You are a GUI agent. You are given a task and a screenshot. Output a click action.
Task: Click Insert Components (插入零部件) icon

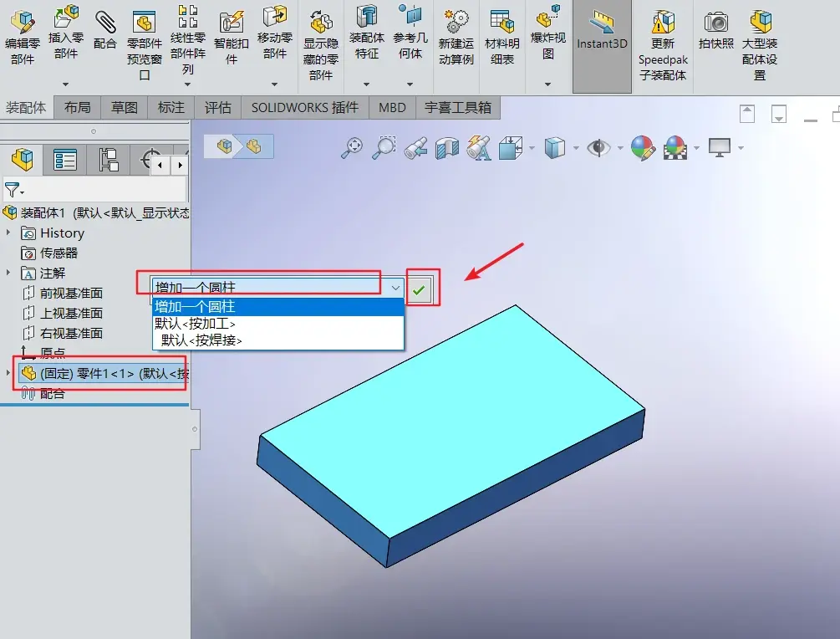coord(66,31)
